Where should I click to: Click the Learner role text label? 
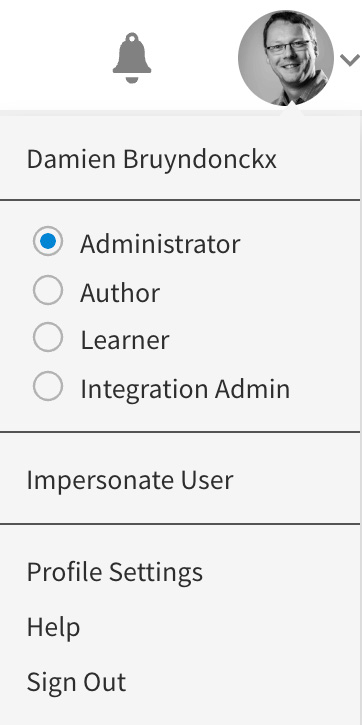point(125,340)
